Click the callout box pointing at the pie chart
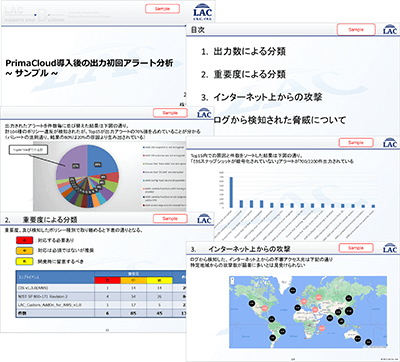Image resolution: width=400 pixels, height=362 pixels. tap(28, 150)
